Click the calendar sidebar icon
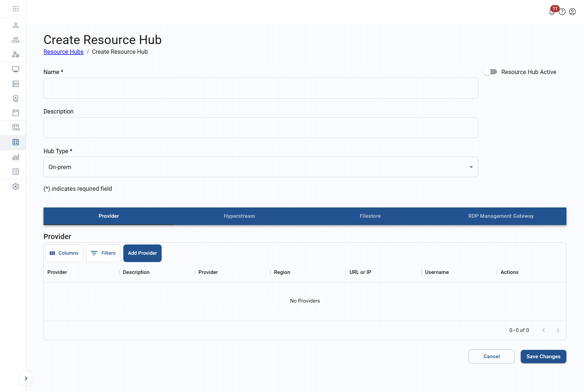Image resolution: width=584 pixels, height=392 pixels. click(15, 112)
